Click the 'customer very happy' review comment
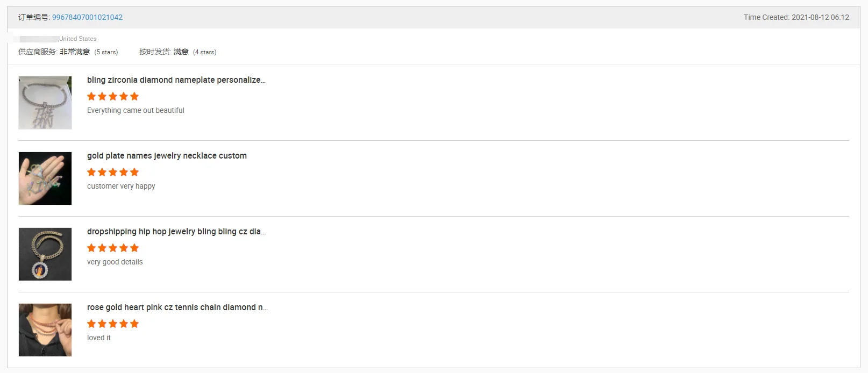The height and width of the screenshot is (373, 868). (x=121, y=186)
